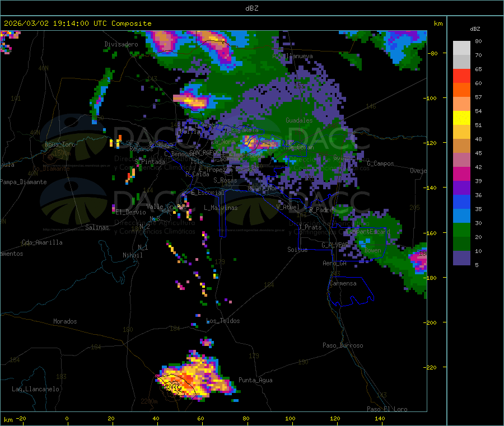The width and height of the screenshot is (504, 426).
Task: Click the 'N_1' map label
Action: [143, 247]
